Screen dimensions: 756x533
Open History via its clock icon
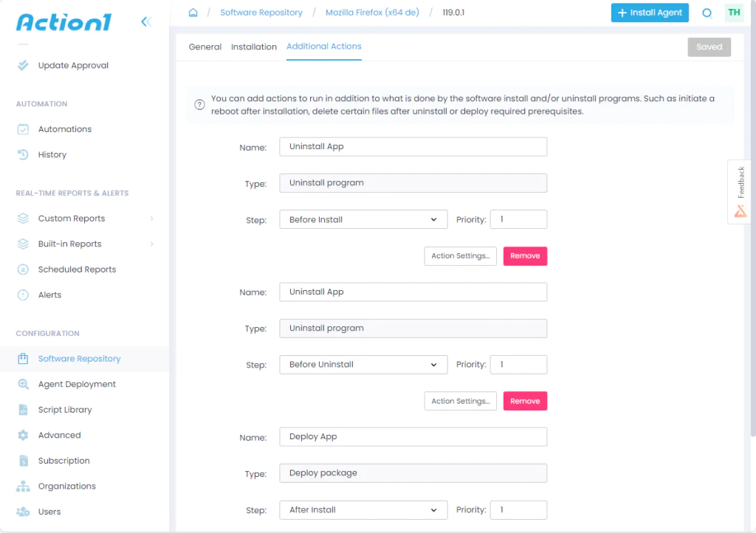coord(23,155)
